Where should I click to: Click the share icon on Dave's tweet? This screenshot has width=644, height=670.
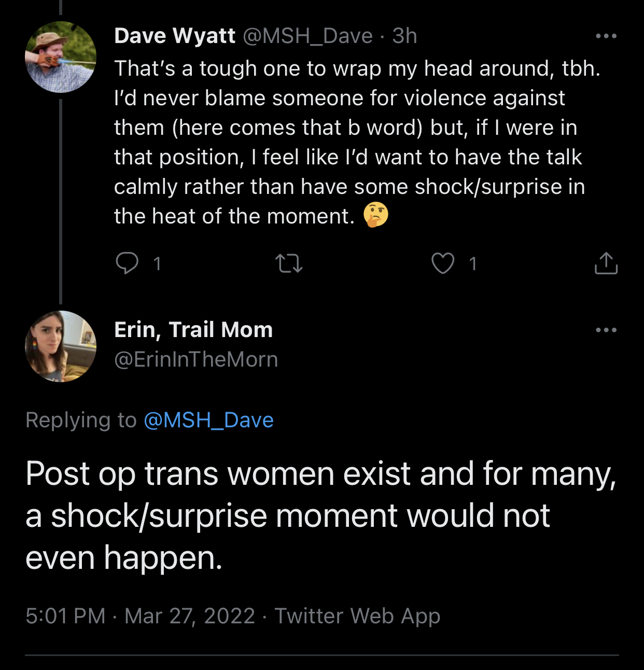coord(605,263)
